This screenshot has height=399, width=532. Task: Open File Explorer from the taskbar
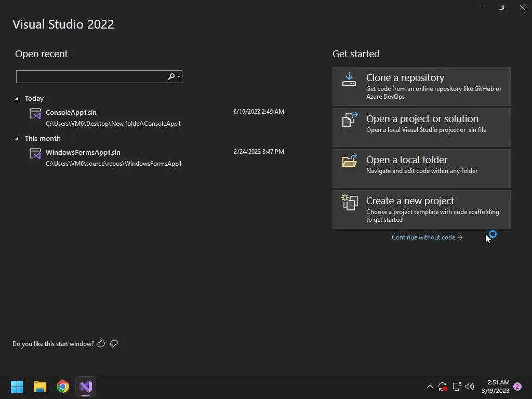(39, 387)
